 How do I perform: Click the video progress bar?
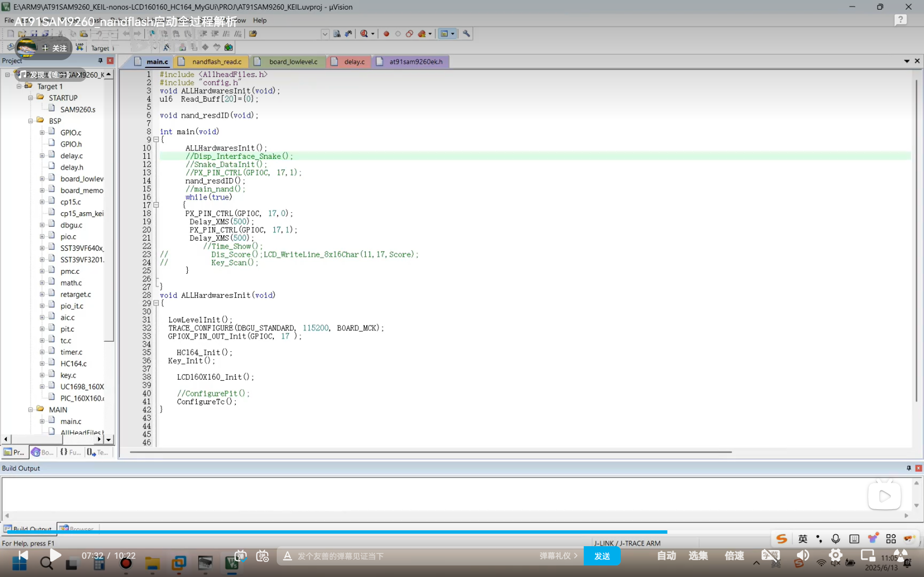click(x=462, y=532)
